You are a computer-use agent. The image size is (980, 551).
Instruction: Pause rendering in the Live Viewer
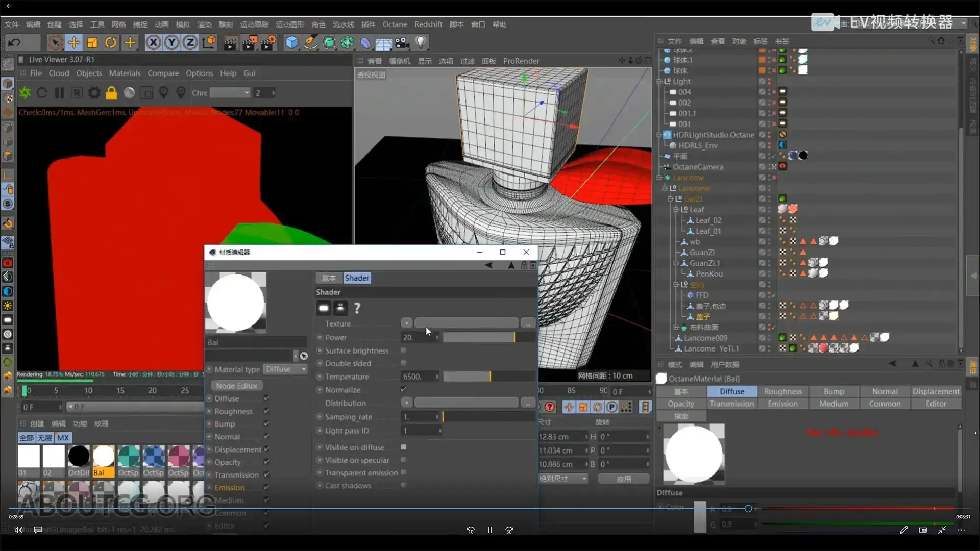59,92
